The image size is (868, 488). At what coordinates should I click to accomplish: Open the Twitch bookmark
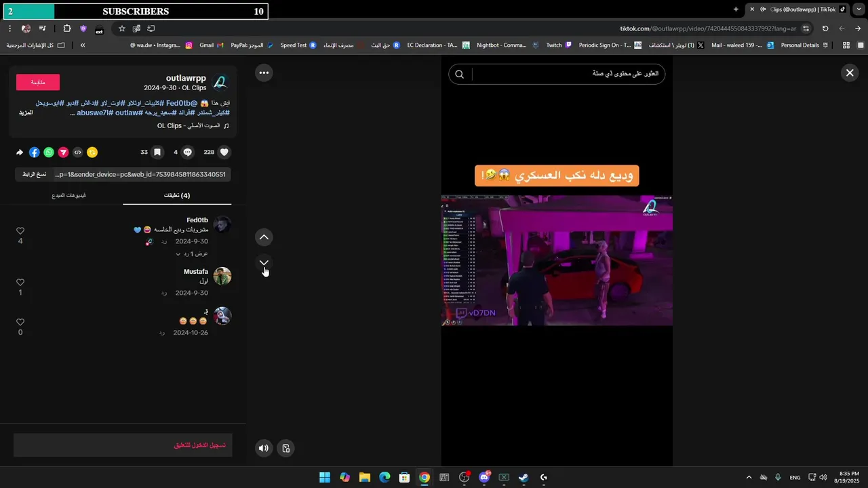[x=559, y=45]
